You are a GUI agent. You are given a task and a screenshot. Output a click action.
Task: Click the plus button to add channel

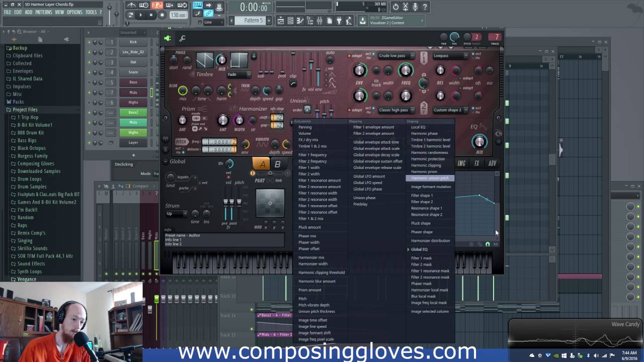(x=133, y=155)
